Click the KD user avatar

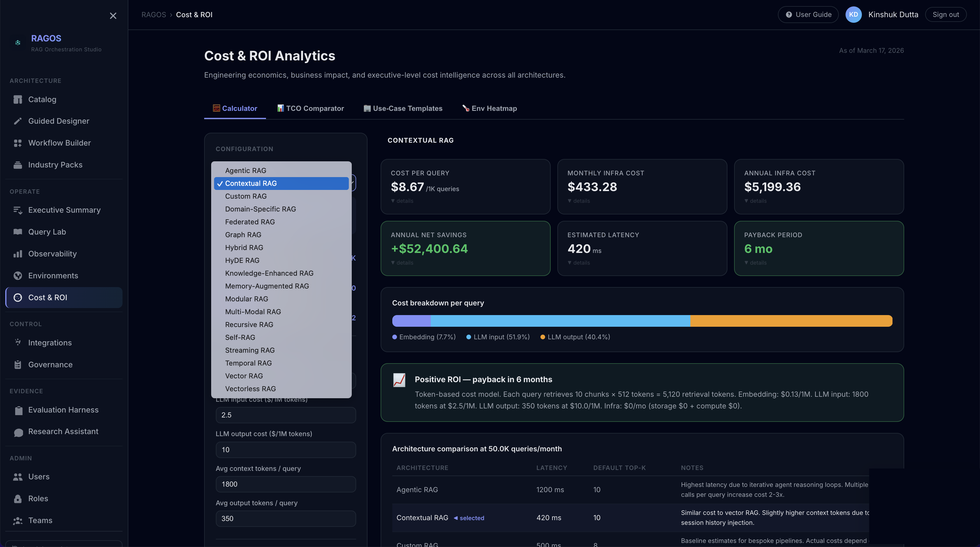pos(853,15)
